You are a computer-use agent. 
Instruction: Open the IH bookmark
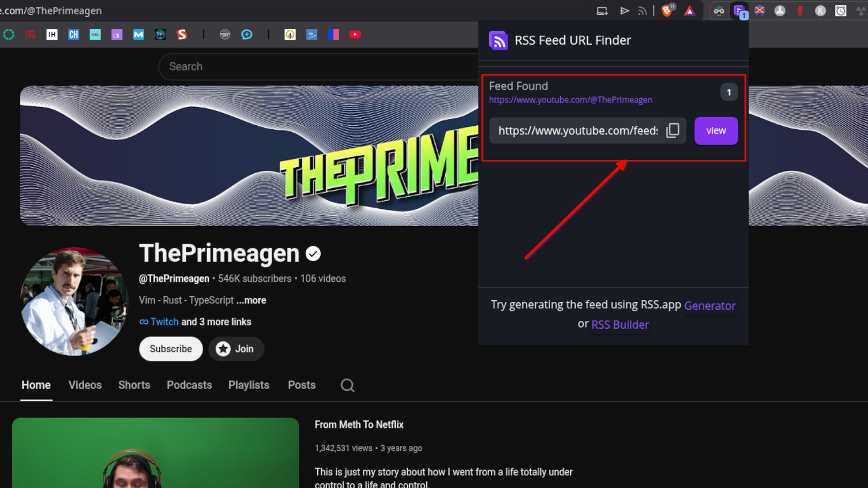[x=52, y=35]
